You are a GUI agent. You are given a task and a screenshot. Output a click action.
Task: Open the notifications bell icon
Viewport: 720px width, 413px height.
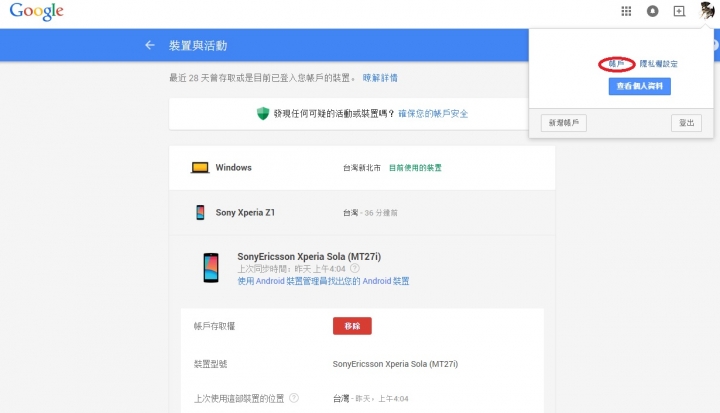click(652, 11)
